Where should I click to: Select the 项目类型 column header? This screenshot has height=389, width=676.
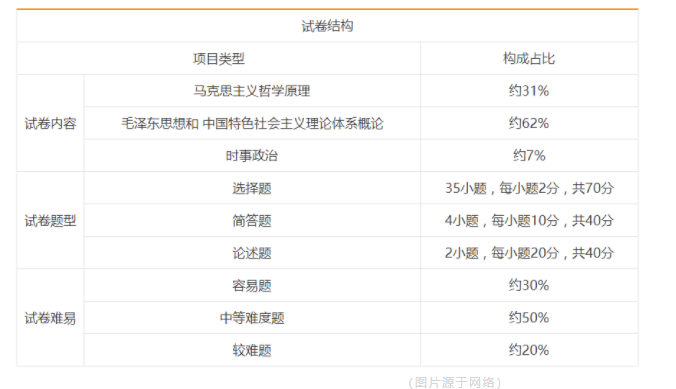219,59
